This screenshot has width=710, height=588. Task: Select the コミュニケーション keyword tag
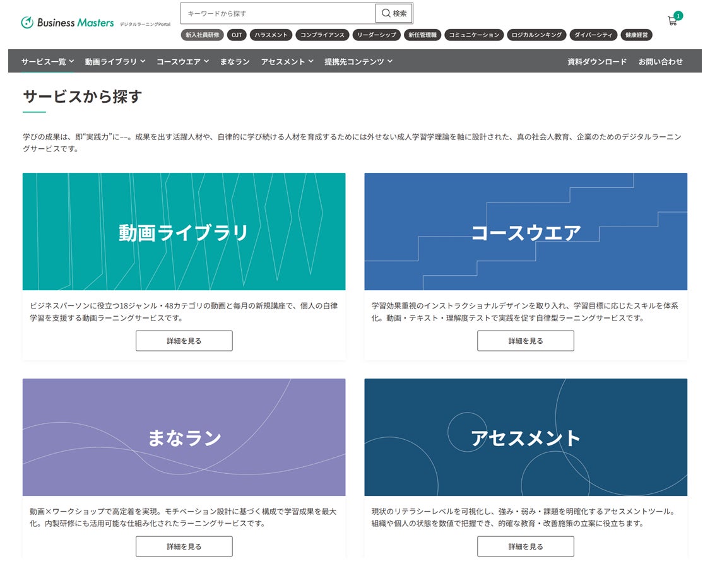coord(474,35)
